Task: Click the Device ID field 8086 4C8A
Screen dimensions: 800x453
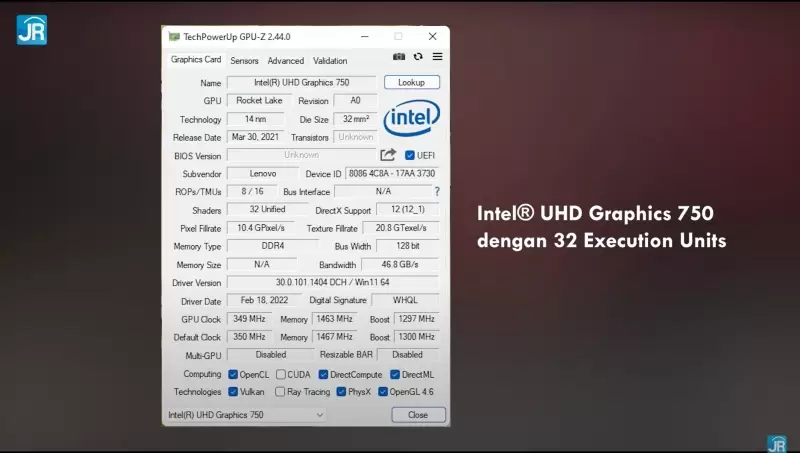Action: [392, 173]
